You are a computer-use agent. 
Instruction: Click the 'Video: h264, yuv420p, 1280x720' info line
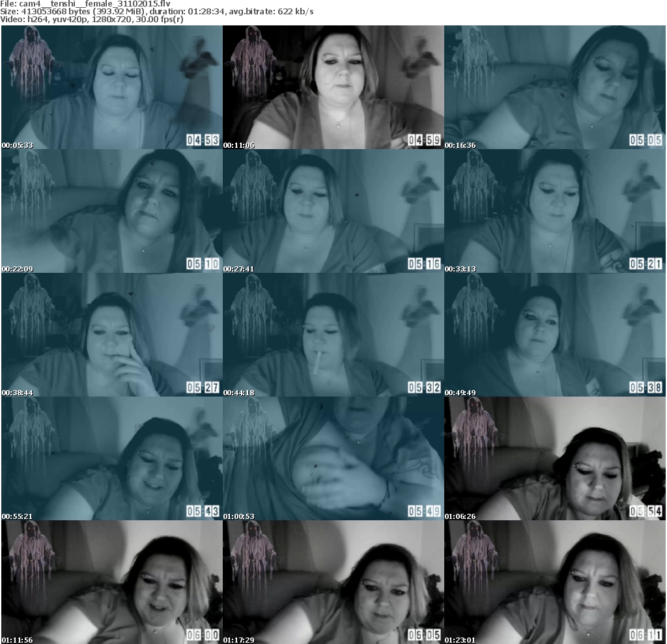point(92,19)
